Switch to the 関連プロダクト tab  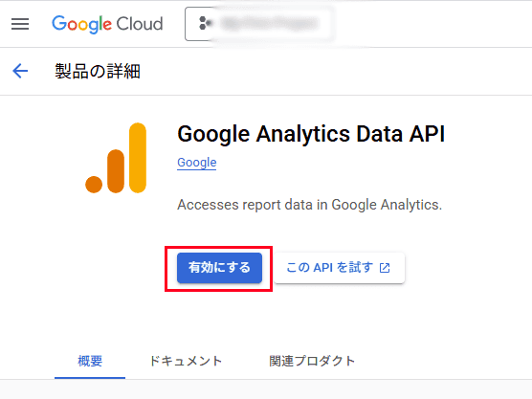312,361
